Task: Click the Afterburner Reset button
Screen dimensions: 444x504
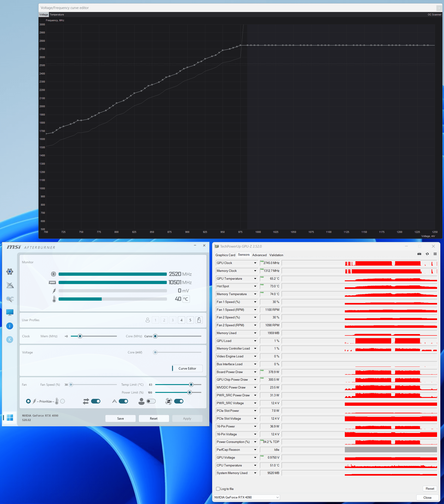Action: pyautogui.click(x=154, y=418)
